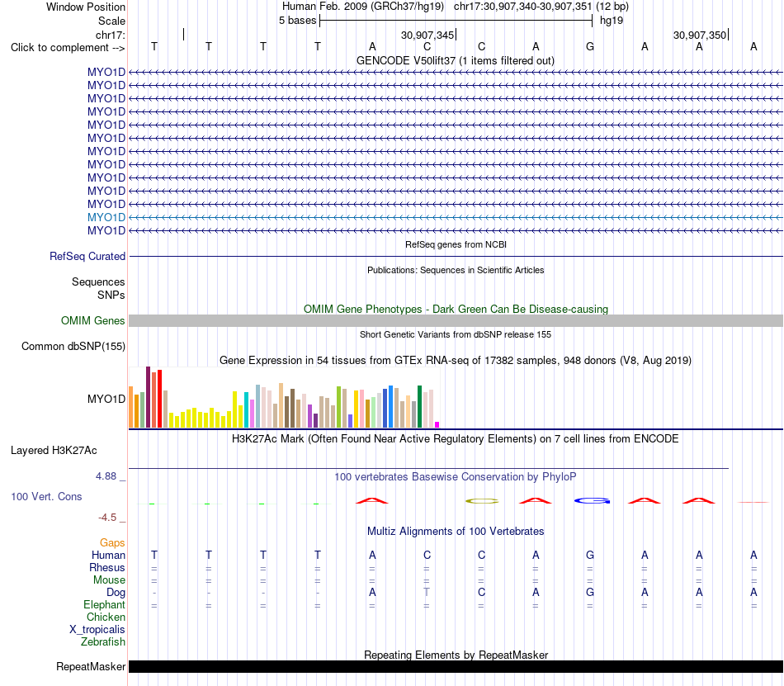Select the Sequences track label

point(98,282)
